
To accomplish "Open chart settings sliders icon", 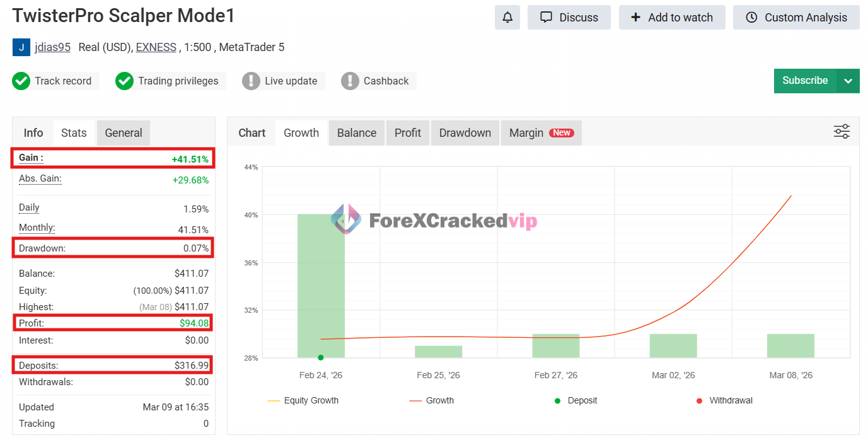I will tap(842, 131).
